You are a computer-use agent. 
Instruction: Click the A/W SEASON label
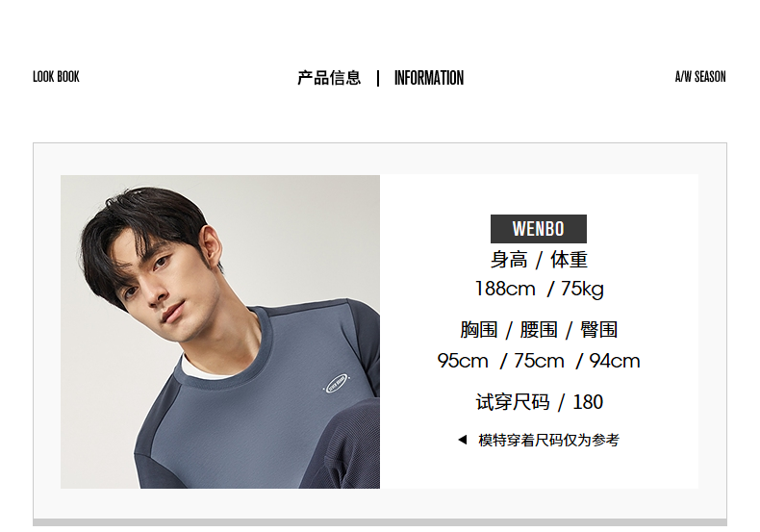pos(700,77)
